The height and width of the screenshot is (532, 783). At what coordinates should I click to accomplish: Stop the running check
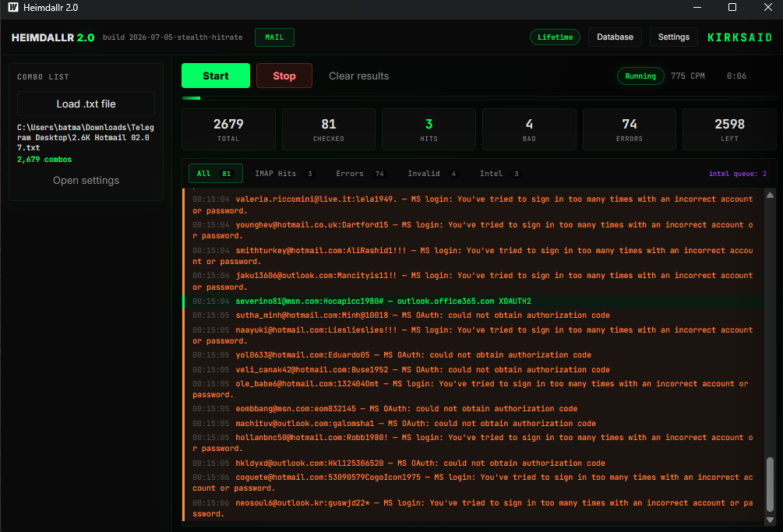(284, 76)
